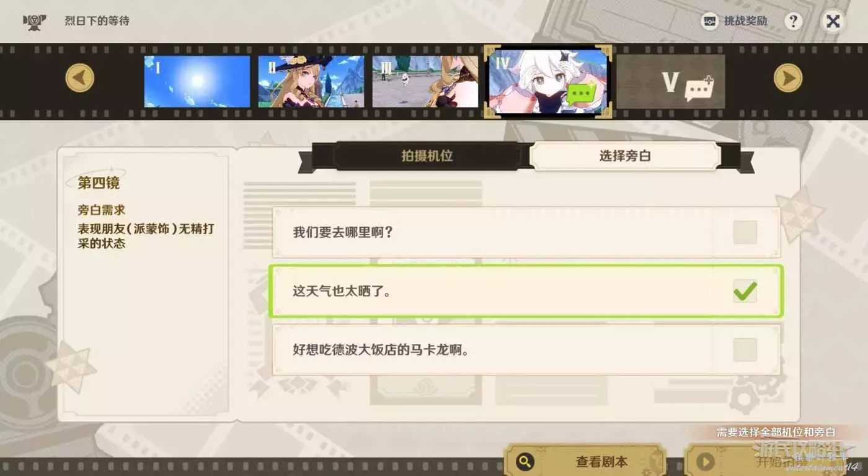Untick the checked 这天气也太晒了 box
This screenshot has width=868, height=476.
(x=745, y=291)
